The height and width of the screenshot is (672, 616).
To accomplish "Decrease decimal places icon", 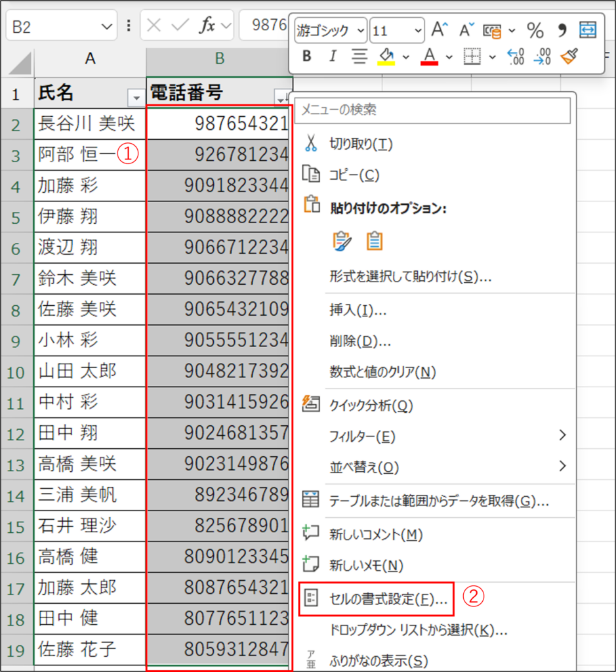I will [x=543, y=56].
